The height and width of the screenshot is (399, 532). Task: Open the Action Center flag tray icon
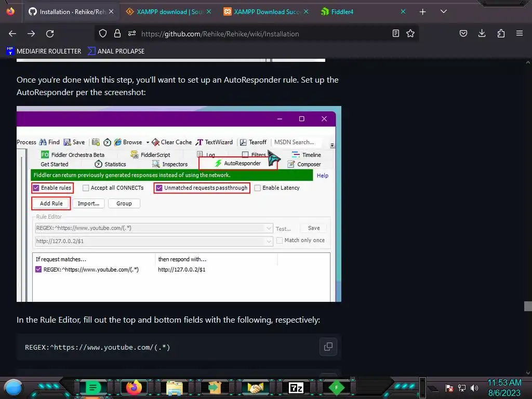click(x=449, y=388)
